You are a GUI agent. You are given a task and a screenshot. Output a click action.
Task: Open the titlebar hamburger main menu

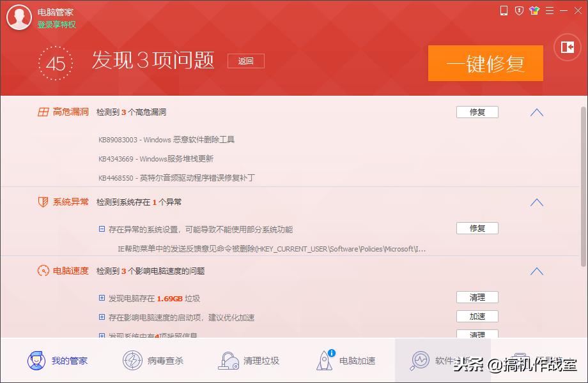(x=550, y=10)
